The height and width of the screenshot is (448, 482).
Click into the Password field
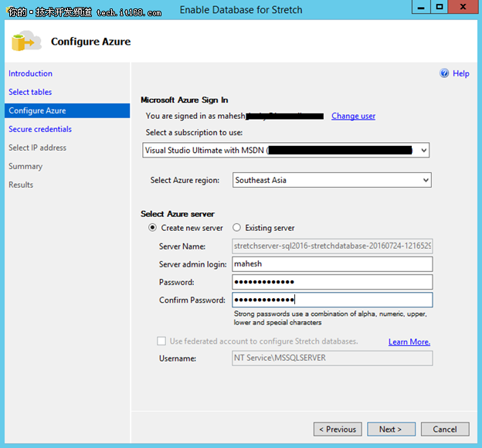tap(332, 282)
